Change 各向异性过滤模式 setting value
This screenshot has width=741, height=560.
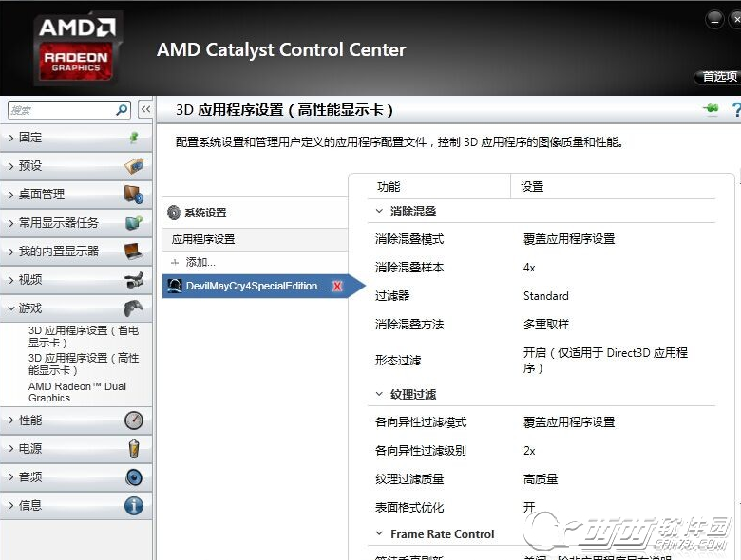(x=569, y=422)
